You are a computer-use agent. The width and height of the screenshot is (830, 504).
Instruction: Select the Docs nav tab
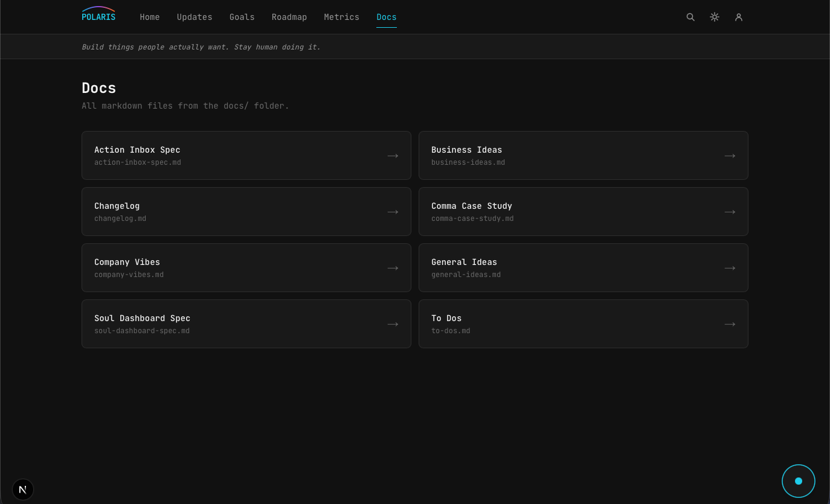387,17
